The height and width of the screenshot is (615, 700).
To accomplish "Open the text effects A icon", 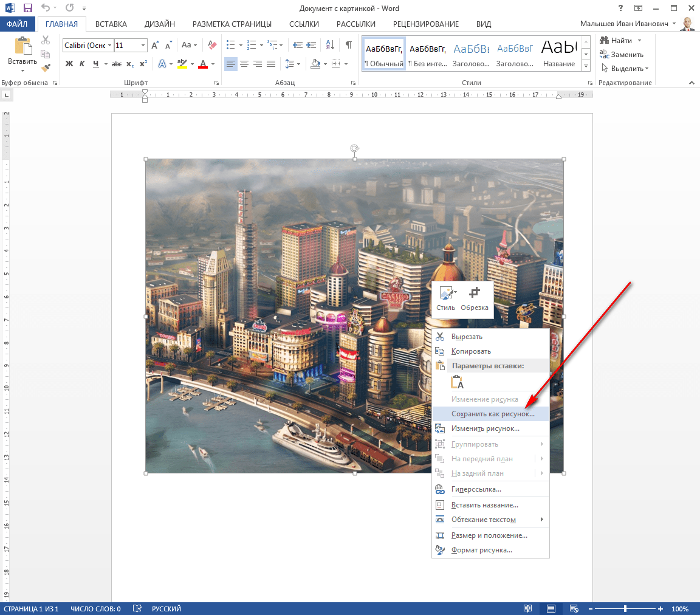I will 162,64.
